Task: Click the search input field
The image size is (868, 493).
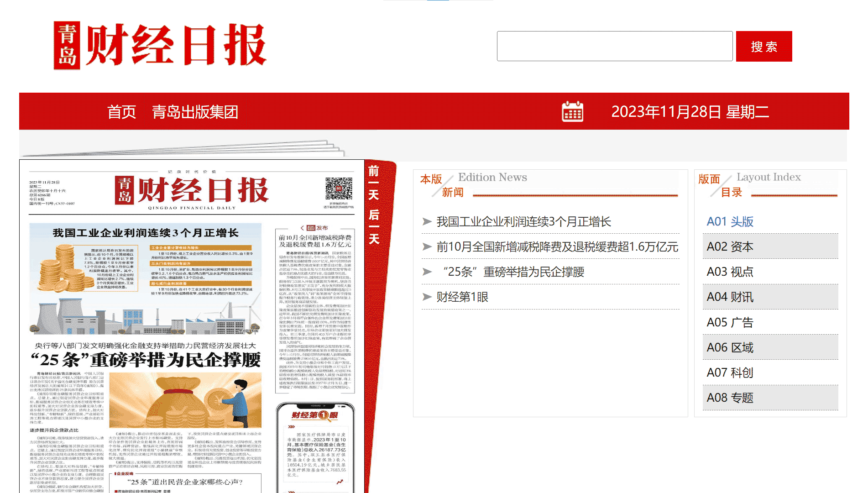Action: click(x=615, y=46)
